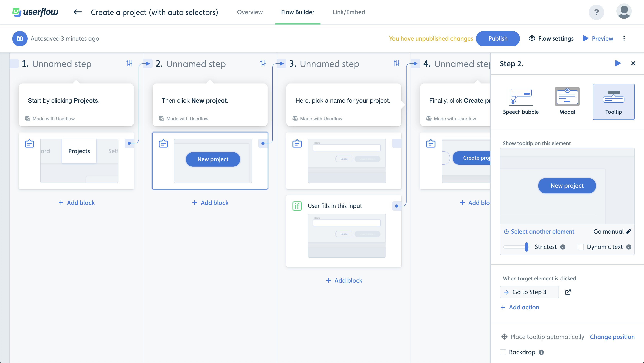Viewport: 644px width, 363px height.
Task: Select Create project thumbnail in step 4
Action: pyautogui.click(x=466, y=161)
